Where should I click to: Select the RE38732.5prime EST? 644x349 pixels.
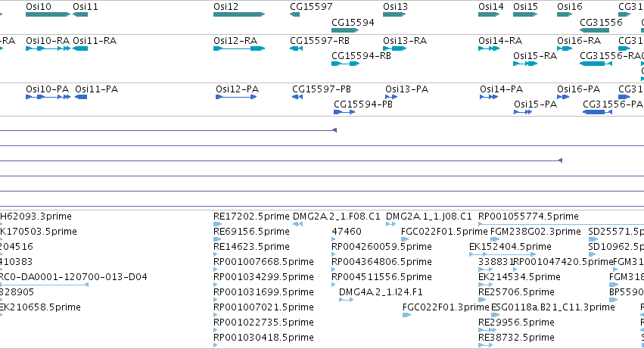486,345
